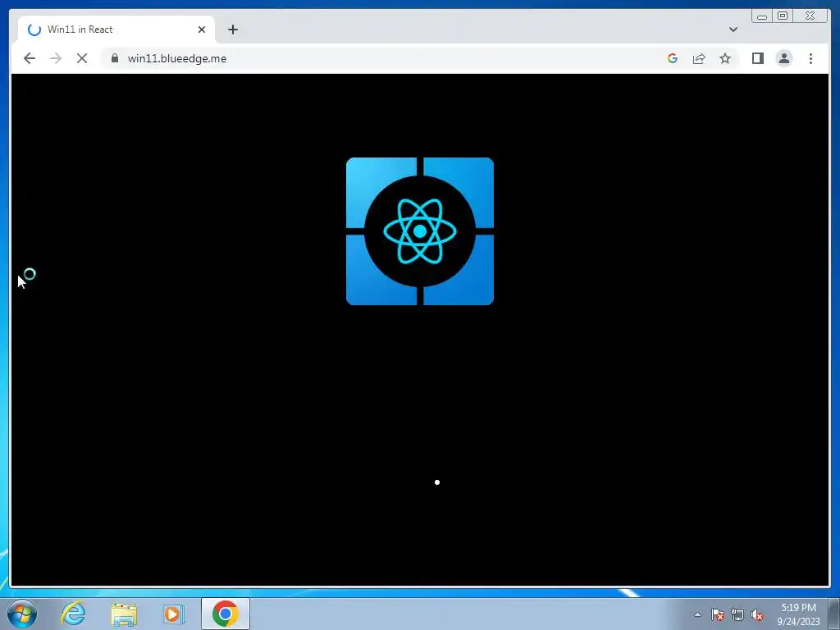The width and height of the screenshot is (840, 630).
Task: Click the Show desktop strip
Action: (x=834, y=614)
